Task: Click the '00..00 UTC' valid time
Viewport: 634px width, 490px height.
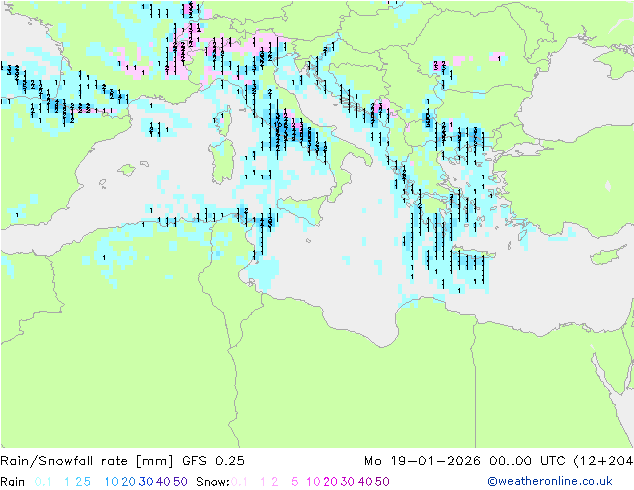Action: point(527,461)
